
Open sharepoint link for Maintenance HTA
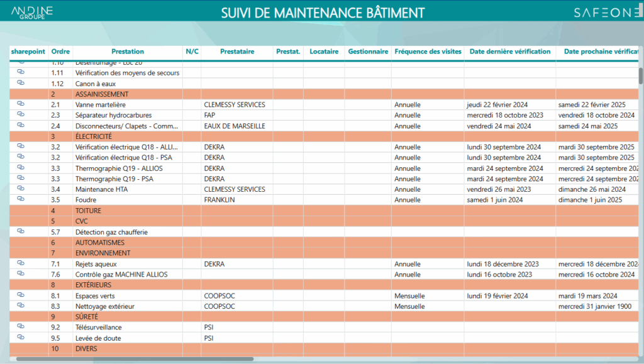(x=21, y=189)
